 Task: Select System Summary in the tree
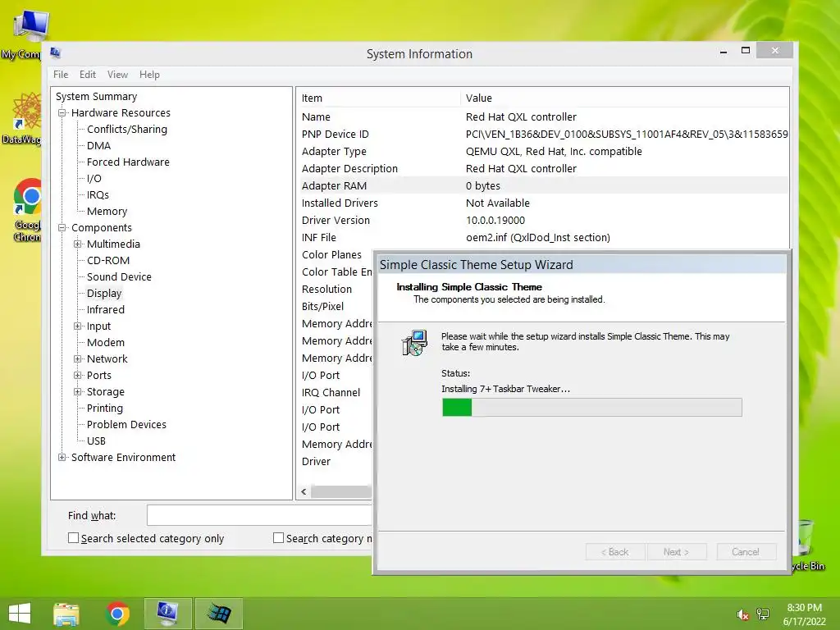97,97
